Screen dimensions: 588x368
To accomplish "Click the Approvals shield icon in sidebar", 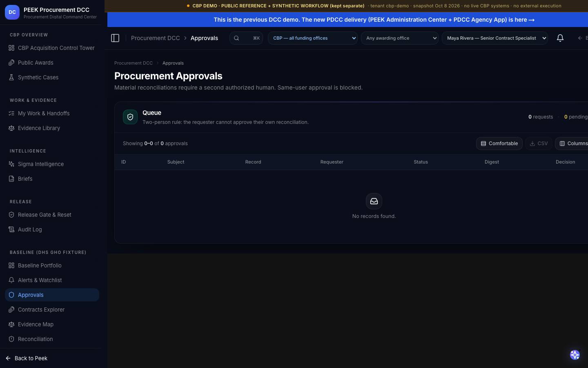I will click(11, 295).
